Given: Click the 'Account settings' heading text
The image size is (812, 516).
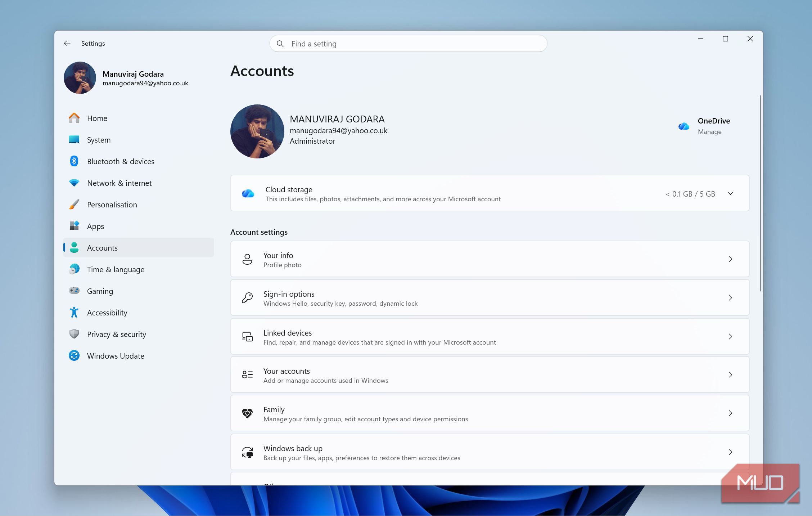Looking at the screenshot, I should click(259, 232).
